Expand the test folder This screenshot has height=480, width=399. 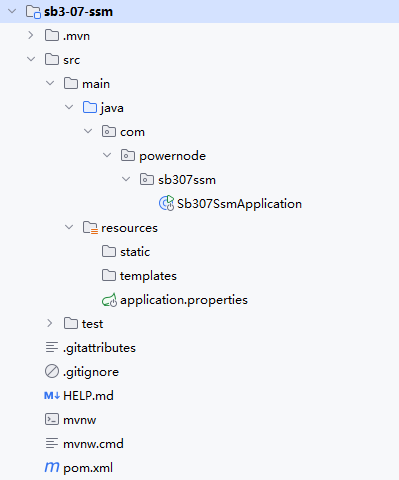click(50, 323)
